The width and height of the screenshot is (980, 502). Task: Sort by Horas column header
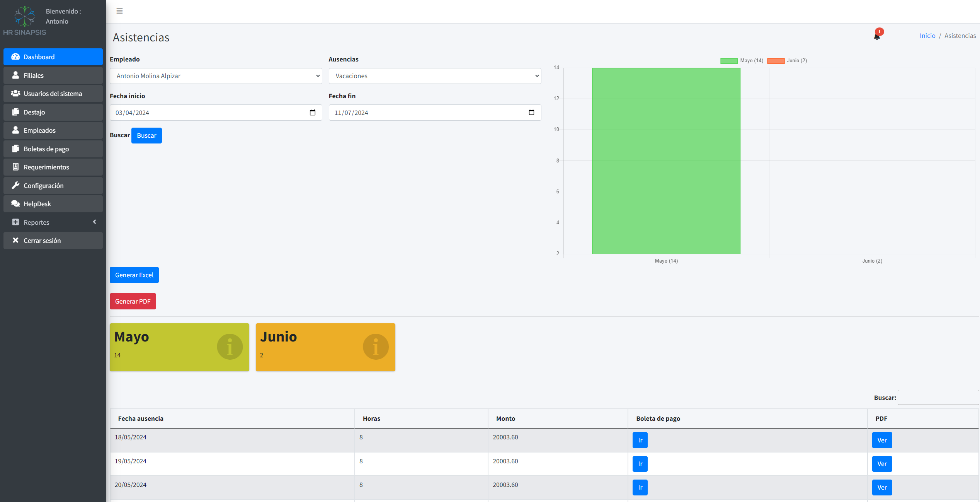click(x=421, y=418)
